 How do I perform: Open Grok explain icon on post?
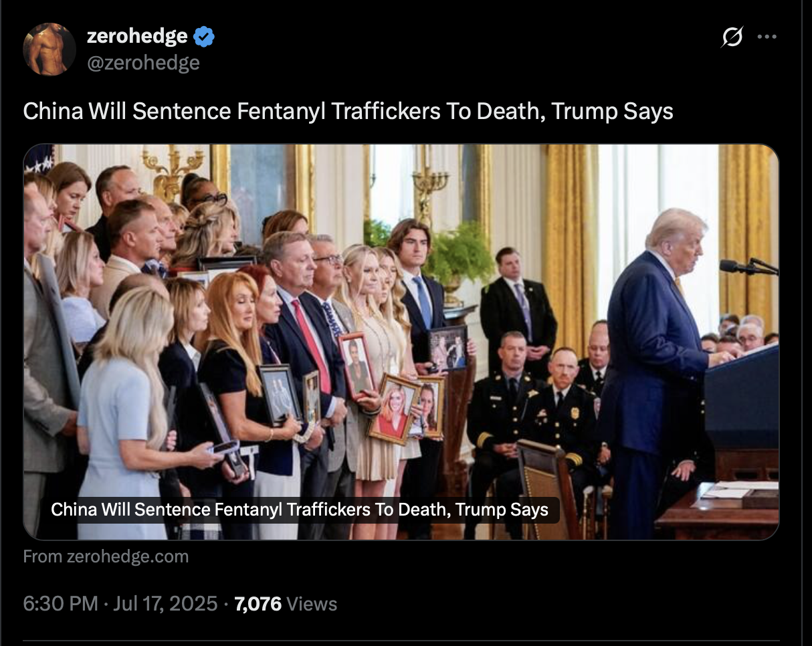732,37
